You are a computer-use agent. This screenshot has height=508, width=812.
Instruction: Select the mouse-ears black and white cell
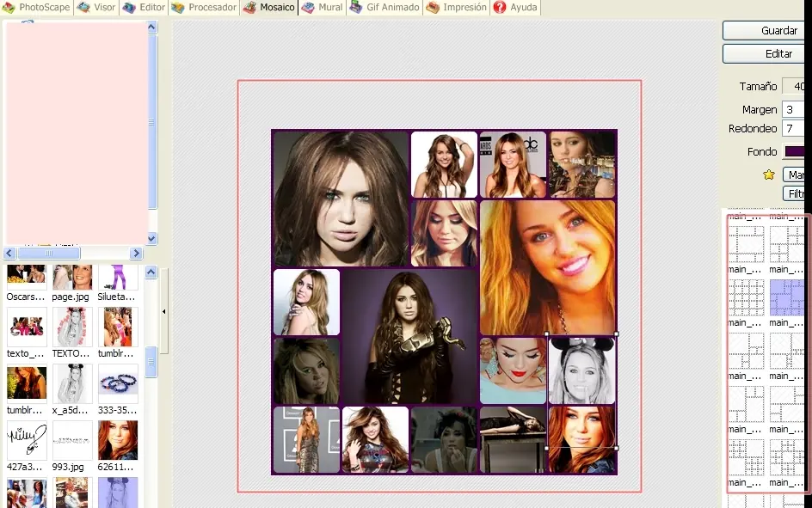pos(581,370)
